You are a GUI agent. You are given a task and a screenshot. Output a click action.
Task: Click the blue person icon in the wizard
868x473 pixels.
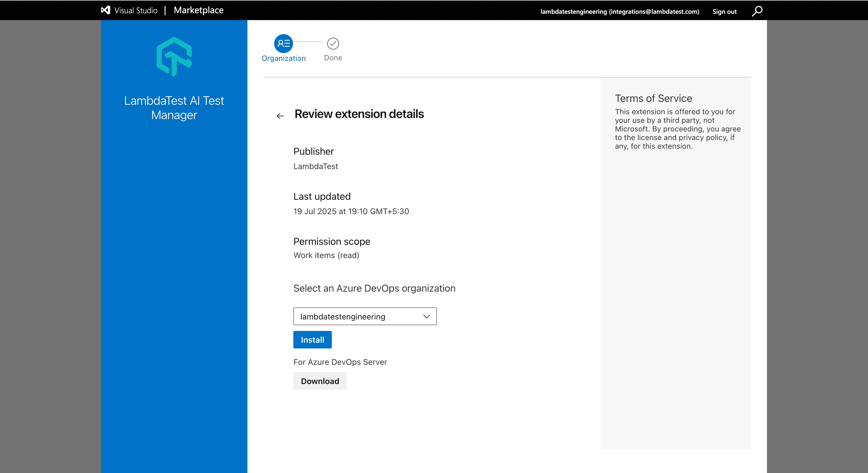[283, 43]
